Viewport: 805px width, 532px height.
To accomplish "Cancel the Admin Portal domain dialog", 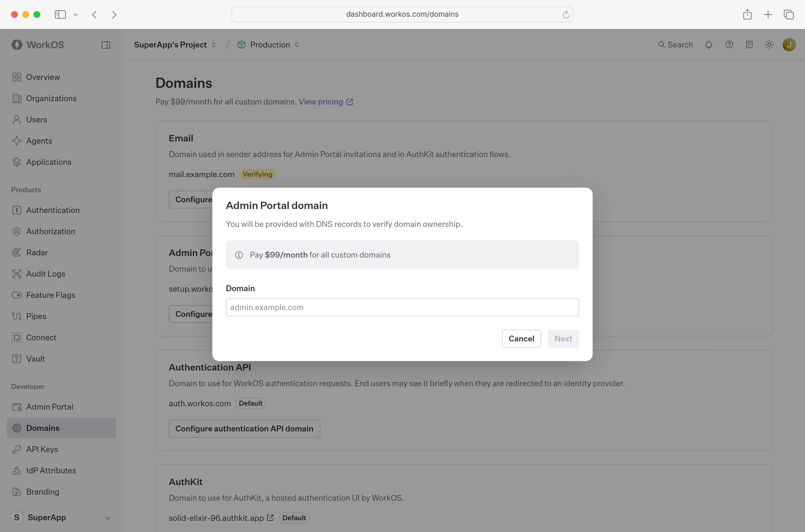I will coord(521,339).
